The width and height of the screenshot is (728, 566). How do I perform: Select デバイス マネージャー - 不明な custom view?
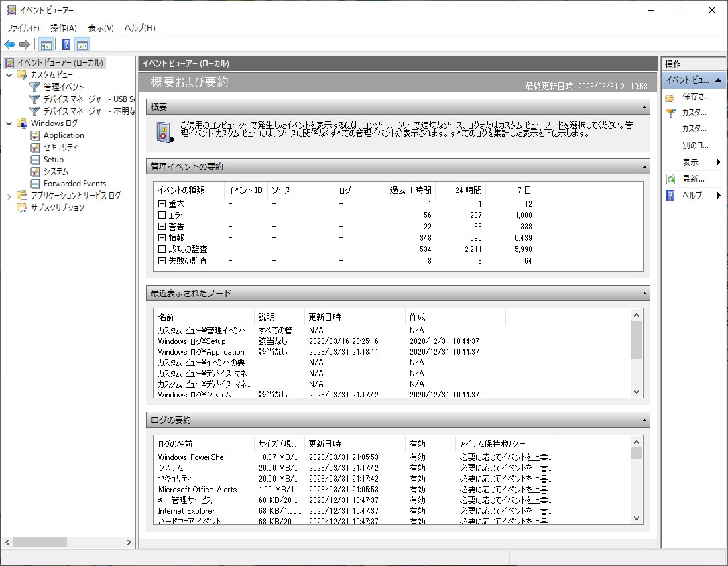(88, 111)
